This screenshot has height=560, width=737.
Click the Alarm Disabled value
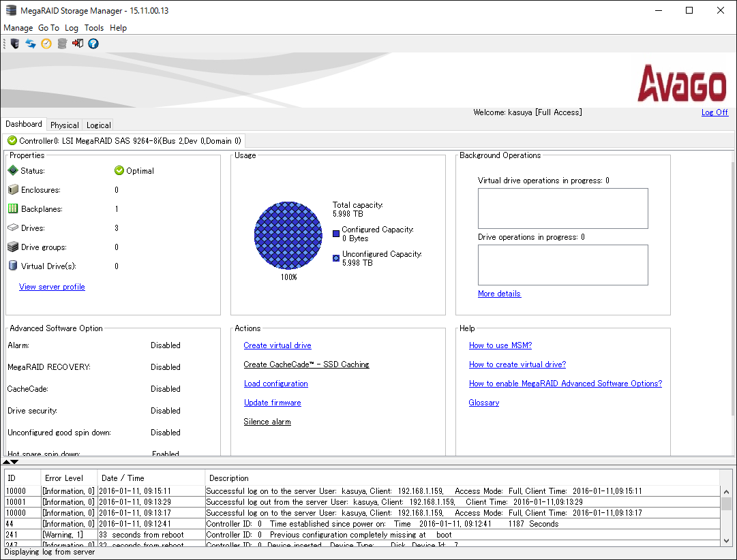click(166, 345)
